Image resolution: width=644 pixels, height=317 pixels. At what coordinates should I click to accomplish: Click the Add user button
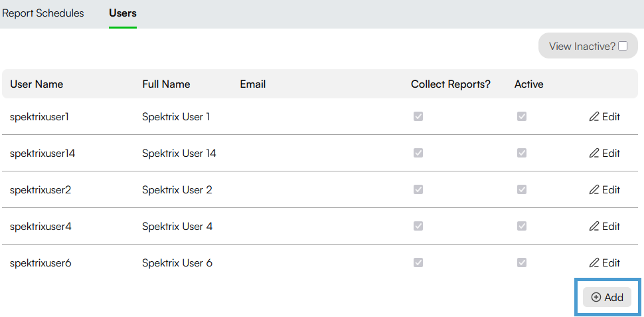tap(607, 297)
